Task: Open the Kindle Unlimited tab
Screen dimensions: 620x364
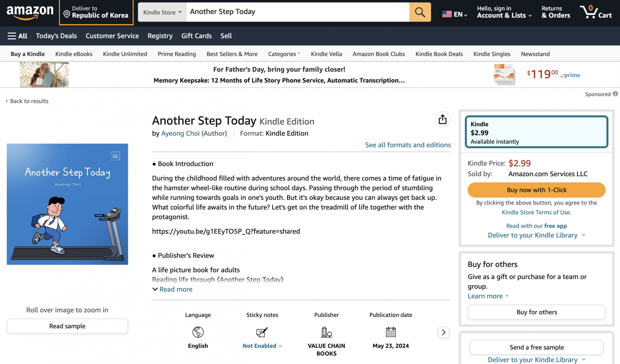Action: 125,54
